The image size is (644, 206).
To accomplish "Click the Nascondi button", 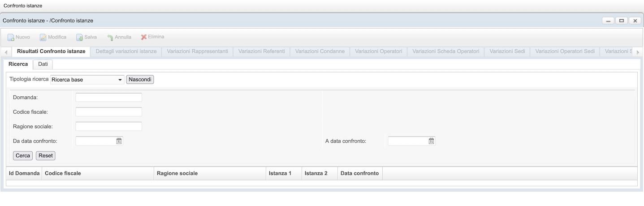I will tap(140, 80).
